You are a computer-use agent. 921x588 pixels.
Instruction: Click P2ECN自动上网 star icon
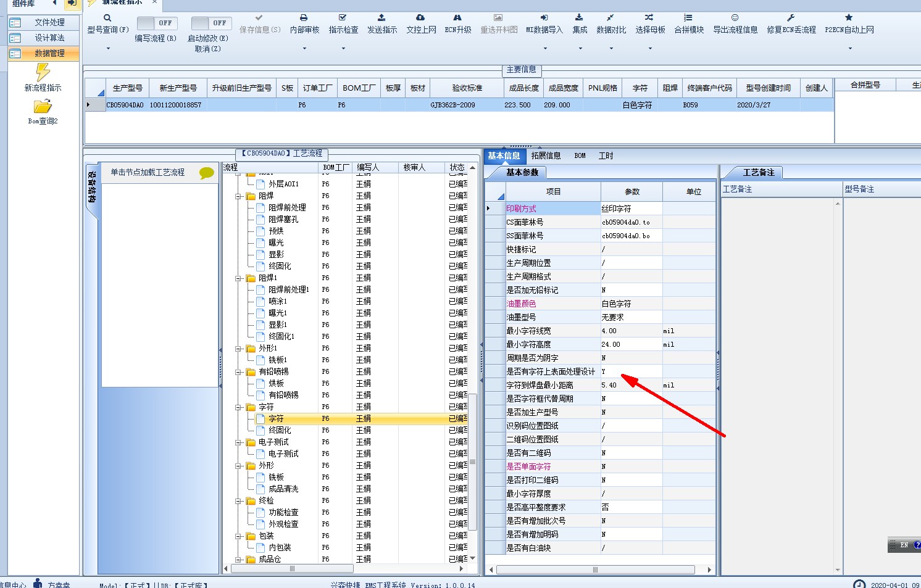pos(849,18)
